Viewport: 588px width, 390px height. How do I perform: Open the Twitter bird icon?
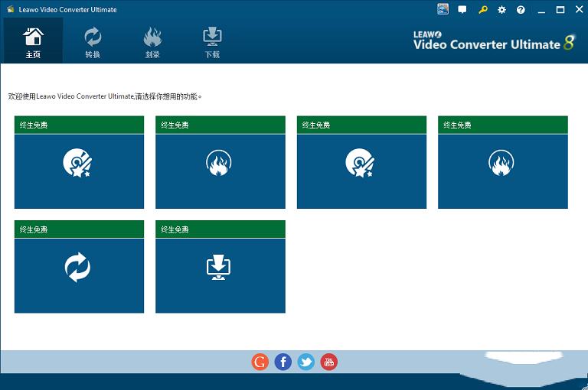point(306,362)
